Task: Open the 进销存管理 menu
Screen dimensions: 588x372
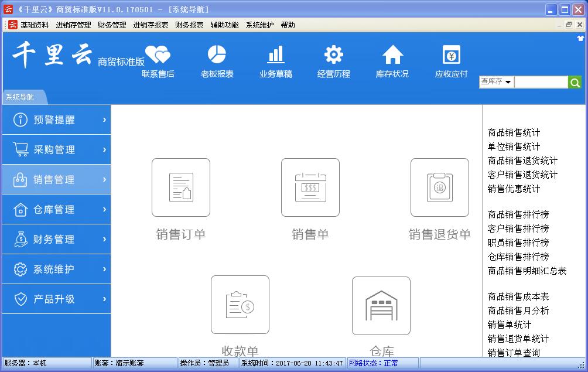Action: pyautogui.click(x=73, y=25)
